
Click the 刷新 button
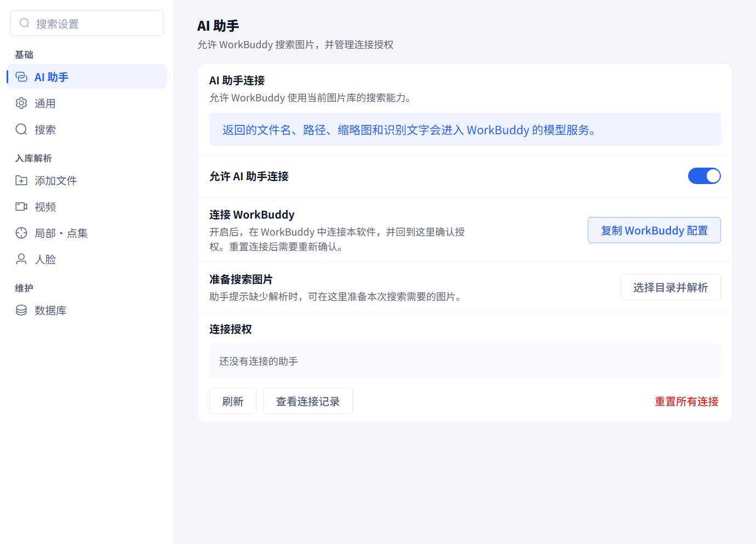(233, 401)
